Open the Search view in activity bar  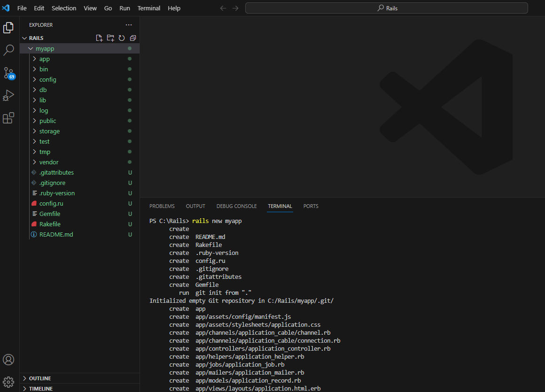[8, 50]
